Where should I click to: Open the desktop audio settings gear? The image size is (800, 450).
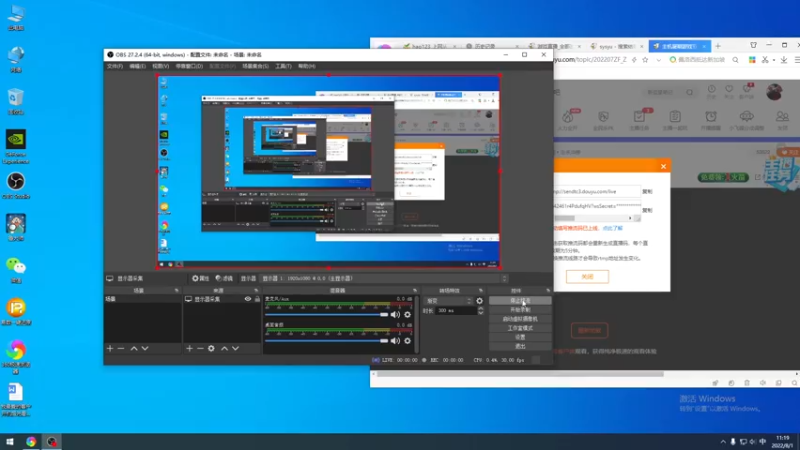click(x=407, y=341)
